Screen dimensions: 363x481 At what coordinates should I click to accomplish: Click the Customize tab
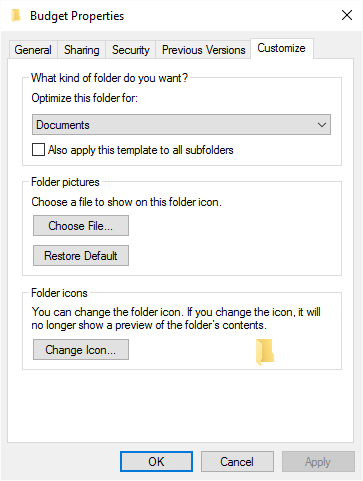tap(282, 48)
